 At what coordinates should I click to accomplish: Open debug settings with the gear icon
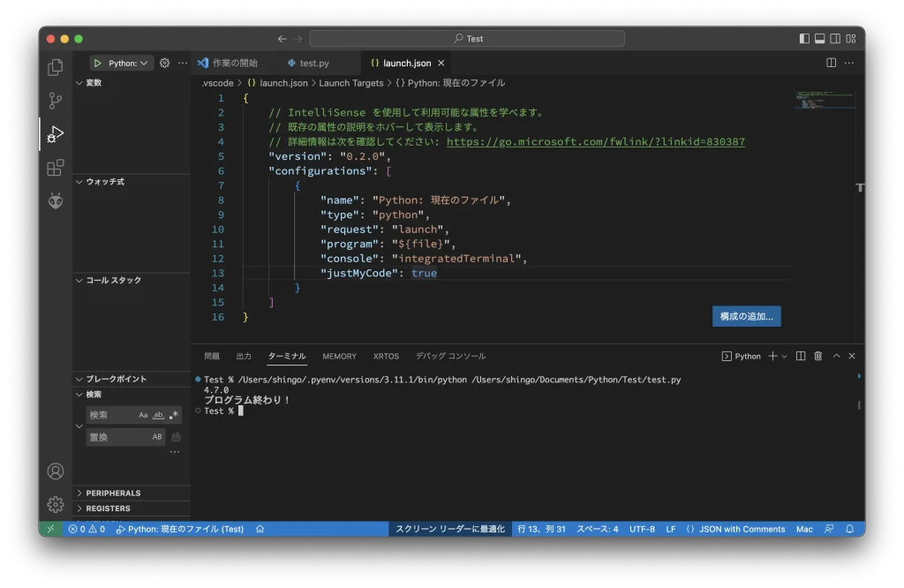click(164, 63)
